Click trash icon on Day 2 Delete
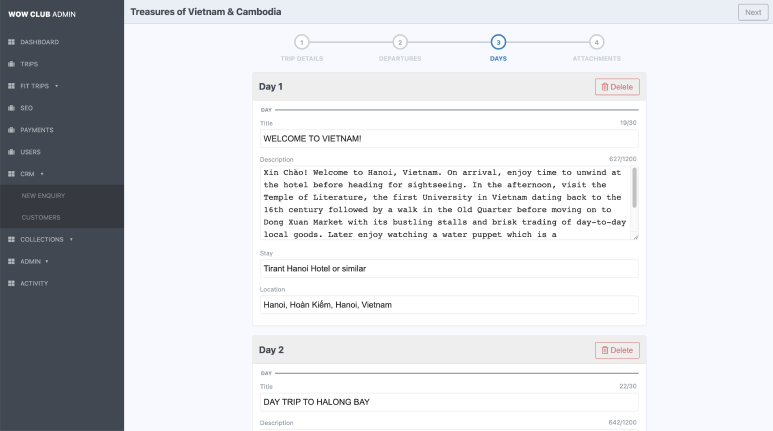 click(605, 350)
